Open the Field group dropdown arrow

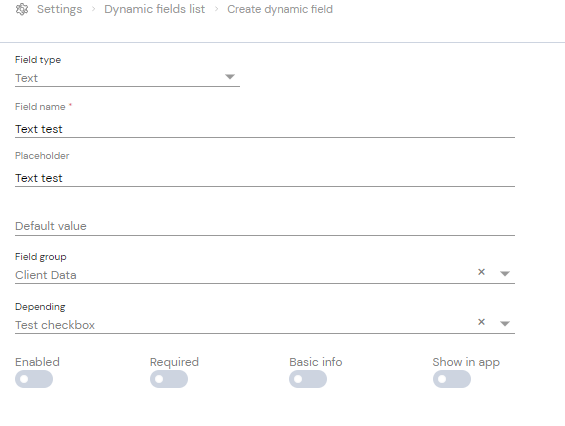tap(505, 274)
